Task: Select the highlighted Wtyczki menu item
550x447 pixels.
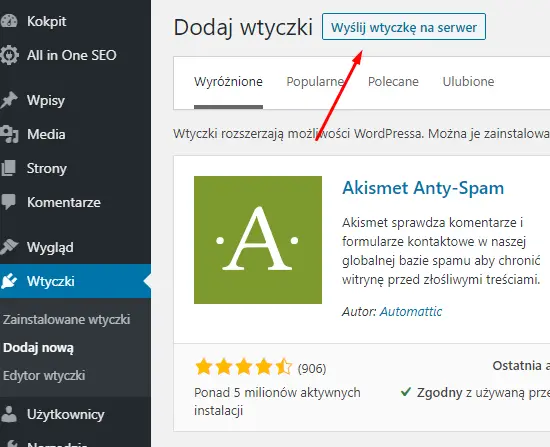Action: (x=75, y=281)
